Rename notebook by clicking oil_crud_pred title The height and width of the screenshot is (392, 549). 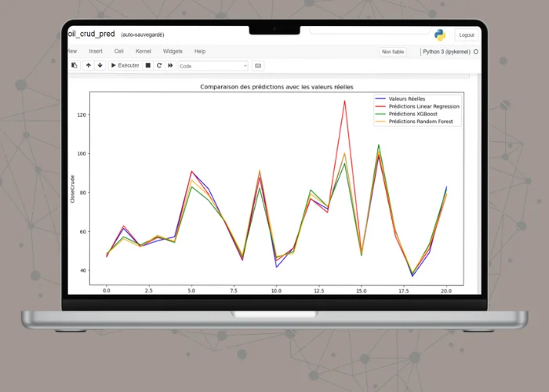[92, 34]
